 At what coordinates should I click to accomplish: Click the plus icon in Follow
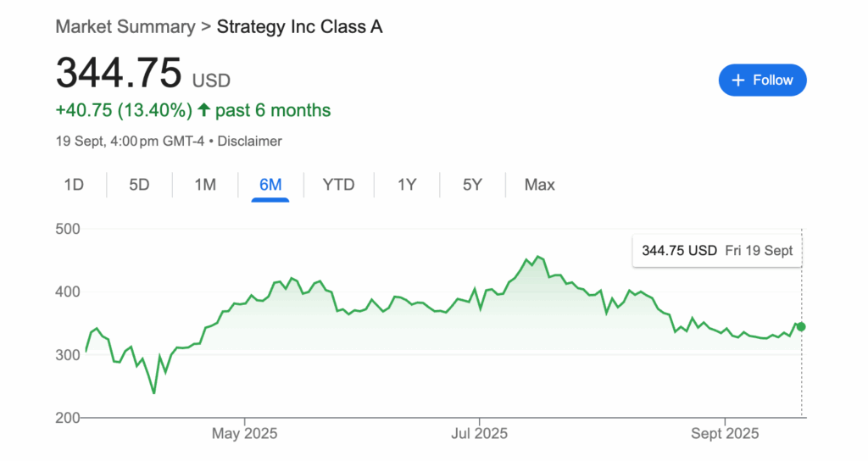click(x=738, y=81)
